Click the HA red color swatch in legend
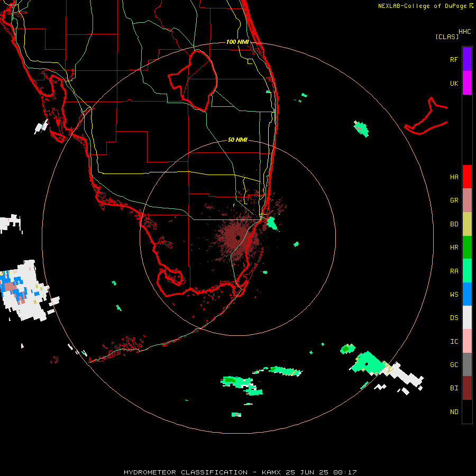This screenshot has height=476, width=476. pos(467,177)
